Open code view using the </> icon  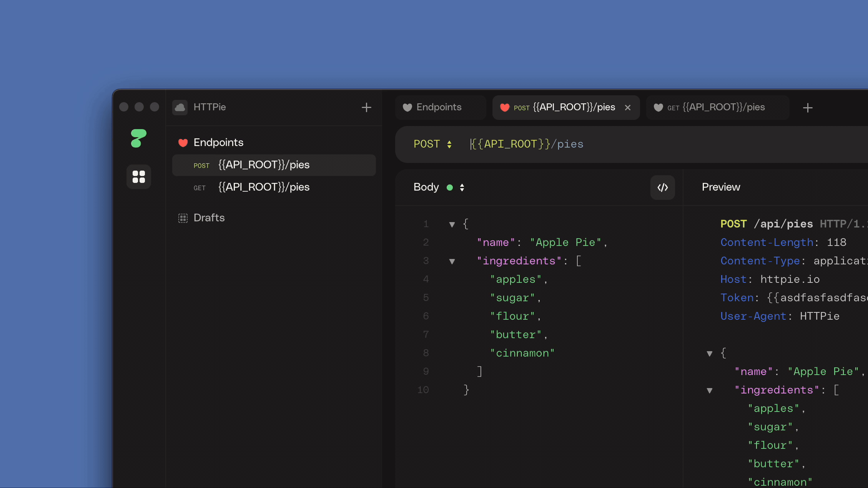point(663,187)
